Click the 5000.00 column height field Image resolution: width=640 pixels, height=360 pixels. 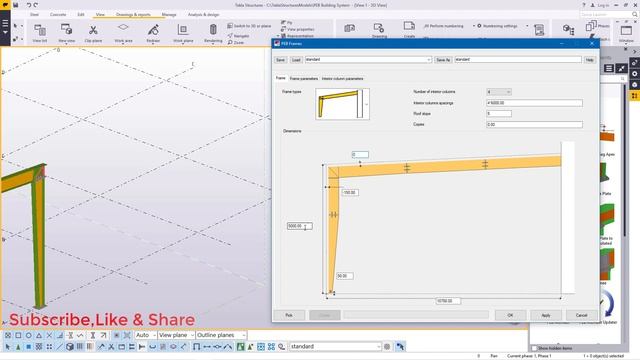(300, 226)
